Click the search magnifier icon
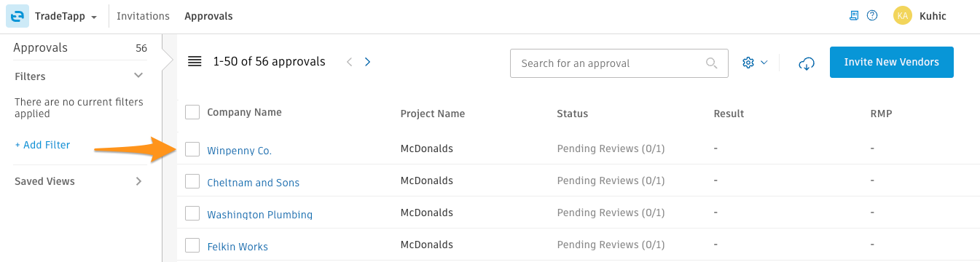This screenshot has width=980, height=262. click(712, 63)
